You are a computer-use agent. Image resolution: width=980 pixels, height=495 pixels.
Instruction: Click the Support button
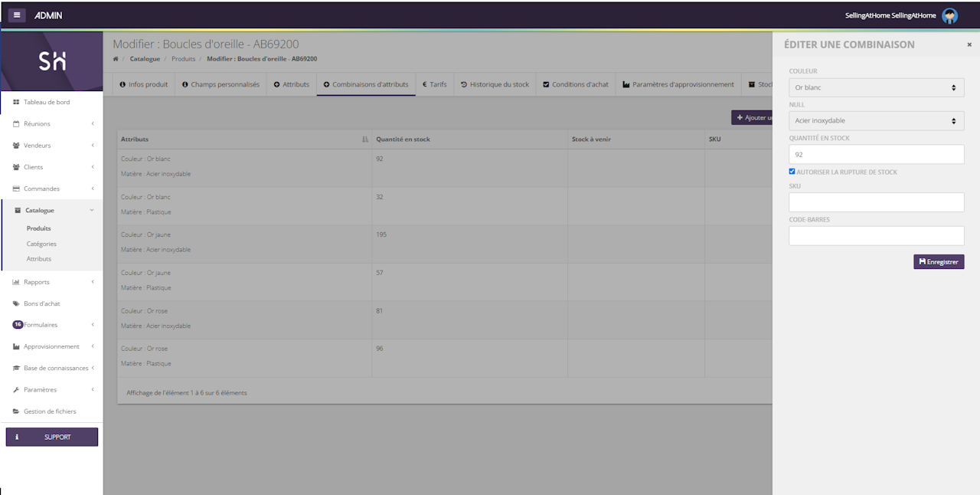click(x=52, y=437)
